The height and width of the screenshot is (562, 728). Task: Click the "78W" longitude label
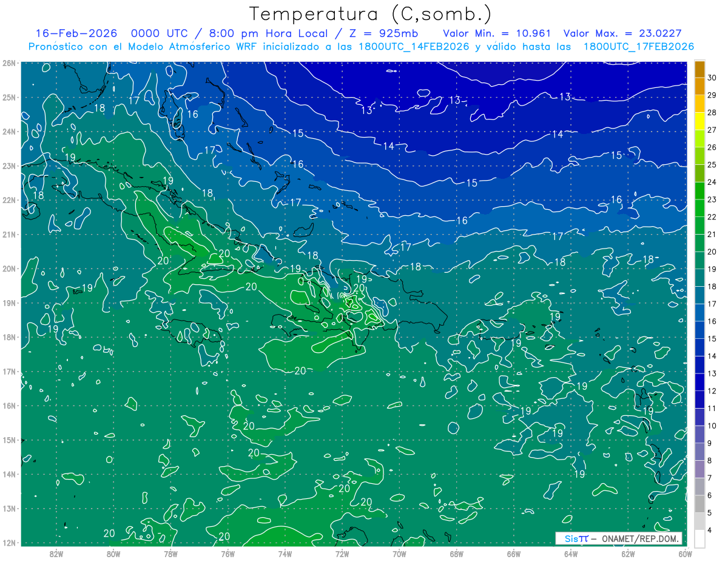pos(170,554)
